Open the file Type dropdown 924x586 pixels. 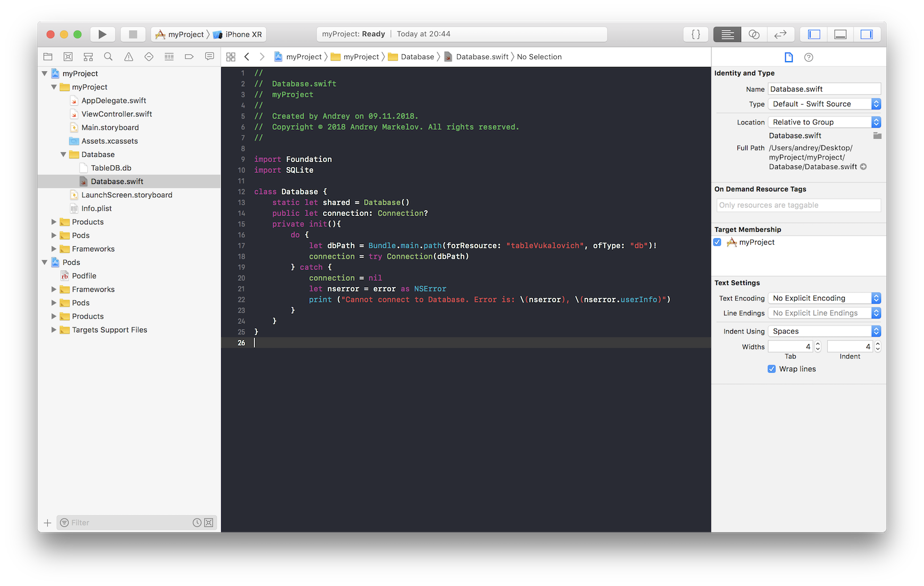(825, 104)
